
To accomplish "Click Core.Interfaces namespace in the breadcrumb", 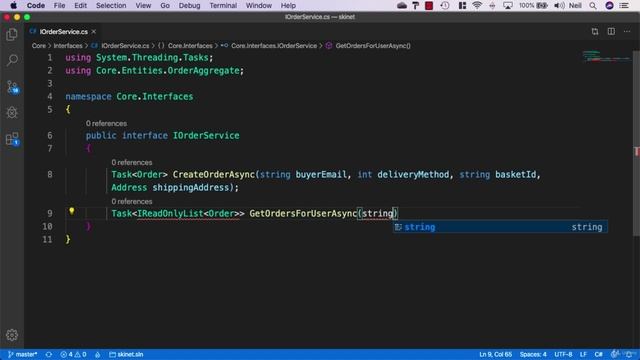I will pos(190,46).
